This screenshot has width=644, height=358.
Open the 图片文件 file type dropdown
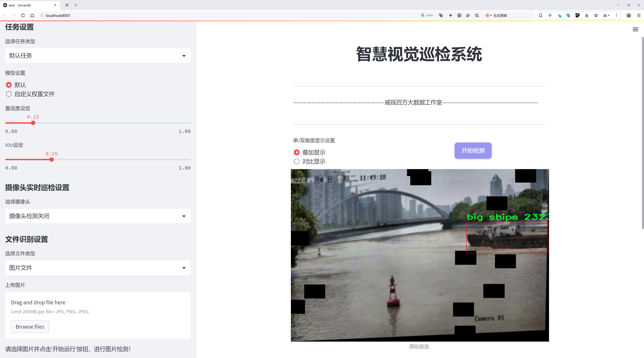[98, 268]
